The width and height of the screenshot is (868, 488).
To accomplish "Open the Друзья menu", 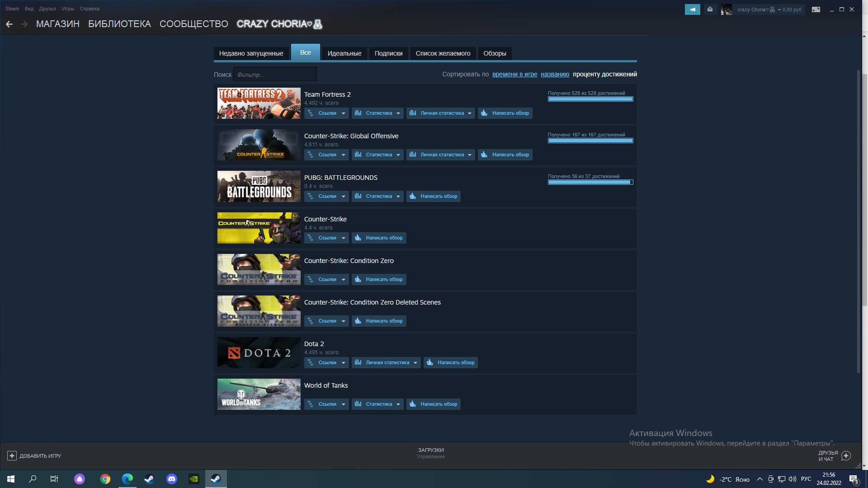I will click(47, 9).
